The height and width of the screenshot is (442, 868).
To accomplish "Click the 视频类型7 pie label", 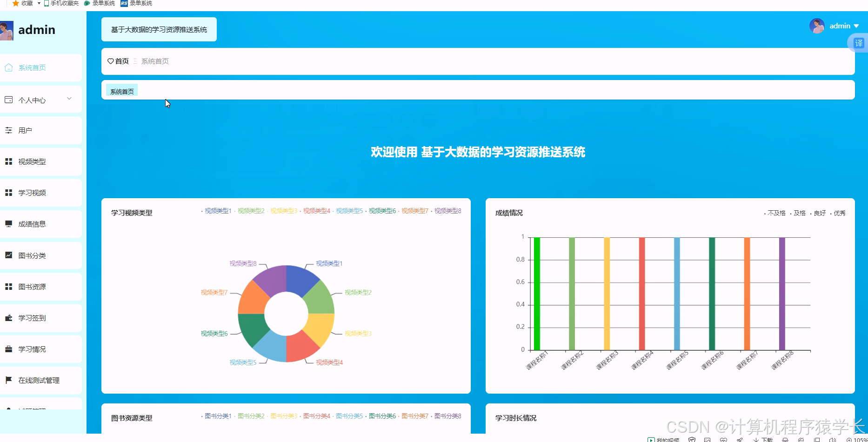I will [x=214, y=292].
